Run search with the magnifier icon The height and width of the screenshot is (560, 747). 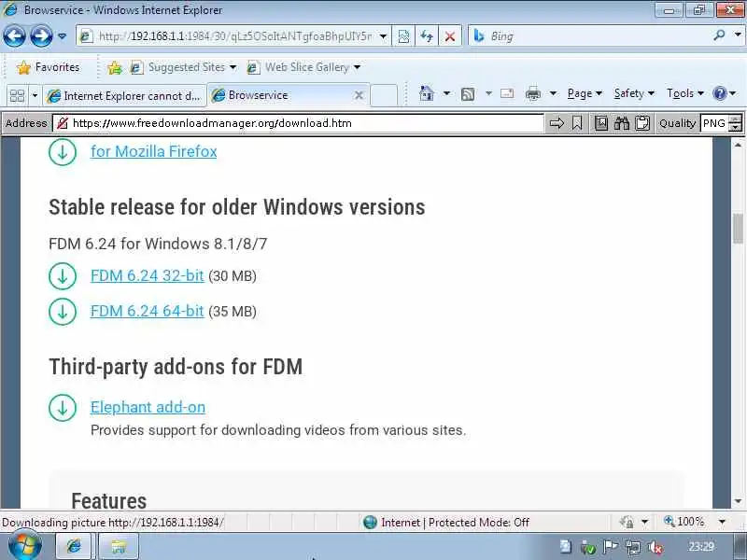pos(719,35)
